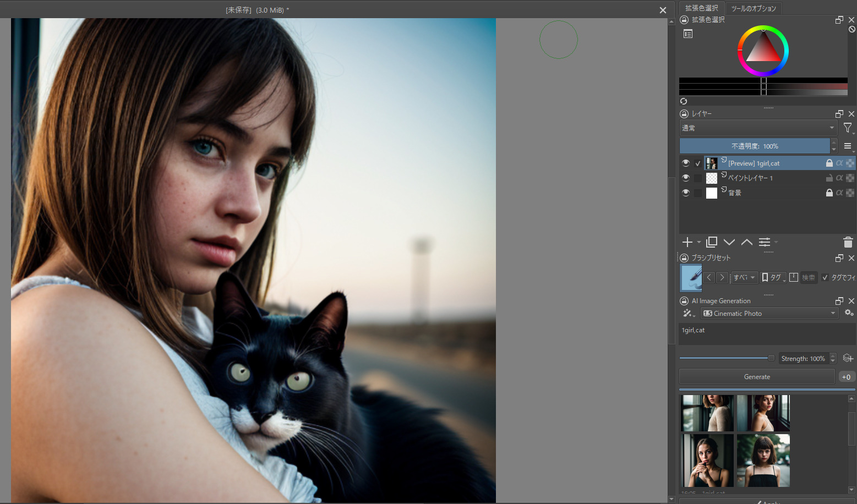The image size is (857, 504).
Task: Click the add new layer plus icon
Action: [x=687, y=242]
